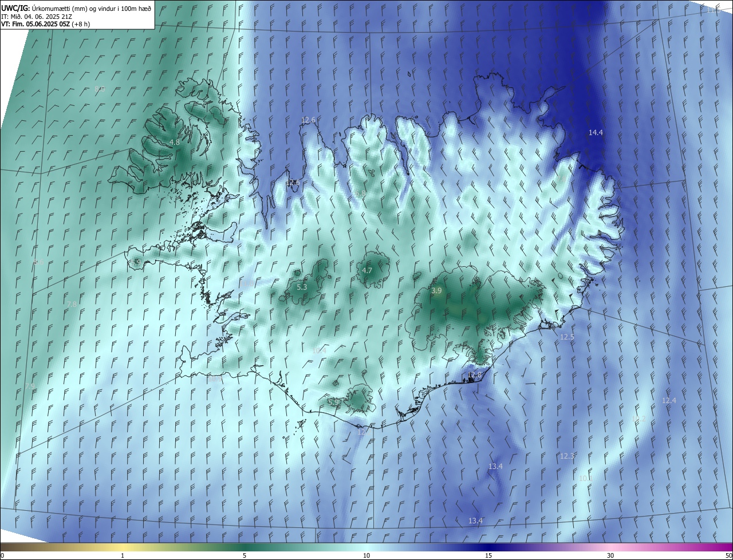
Task: Click the 12.3 value label southeast of Iceland
Action: click(567, 456)
